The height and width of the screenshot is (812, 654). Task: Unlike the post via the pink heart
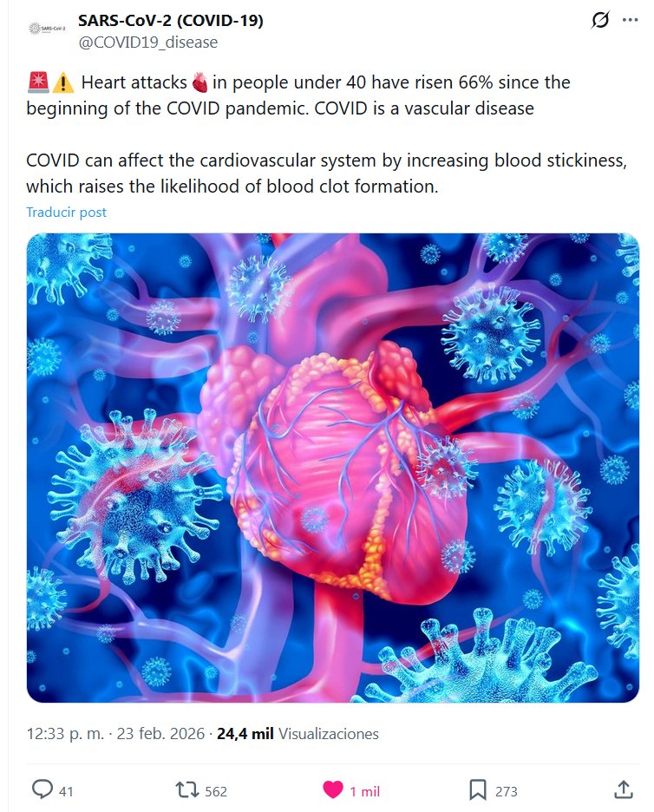click(x=333, y=789)
